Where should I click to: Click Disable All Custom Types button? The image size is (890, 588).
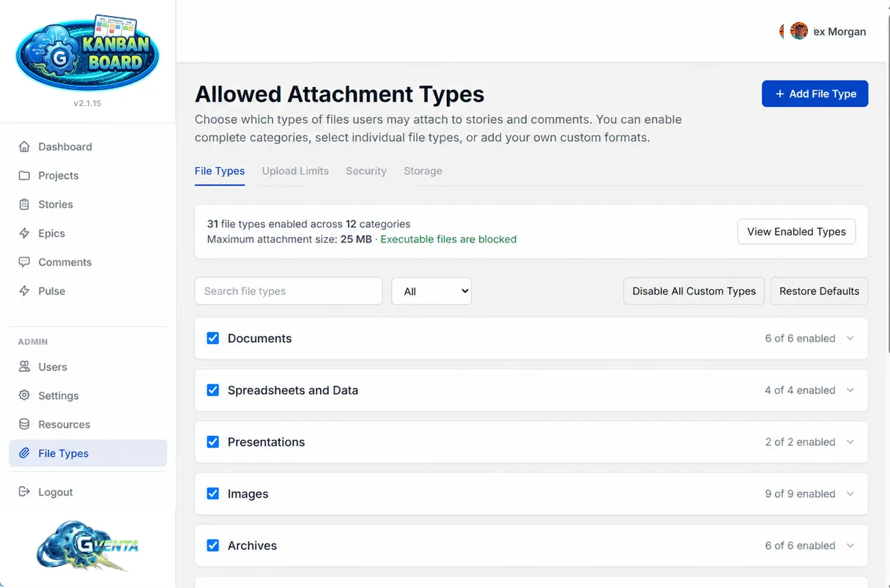coord(694,291)
